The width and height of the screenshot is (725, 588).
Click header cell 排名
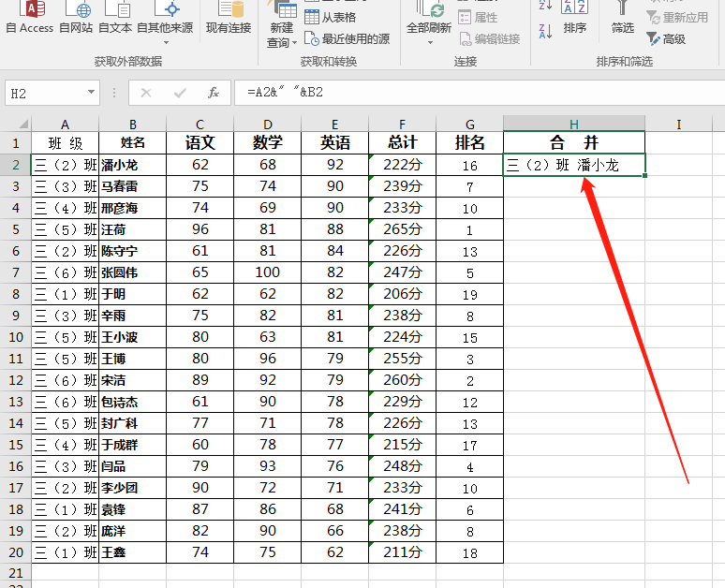[470, 143]
